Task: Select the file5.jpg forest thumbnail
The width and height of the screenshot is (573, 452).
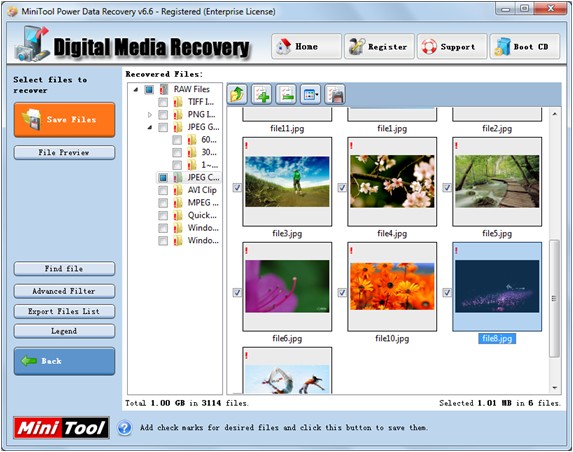Action: pyautogui.click(x=497, y=182)
